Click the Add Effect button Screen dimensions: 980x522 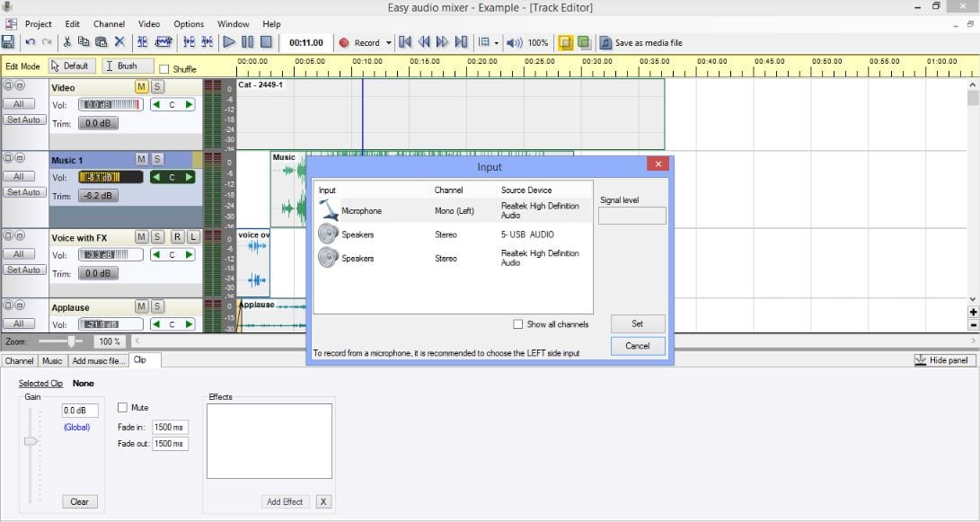pyautogui.click(x=285, y=501)
